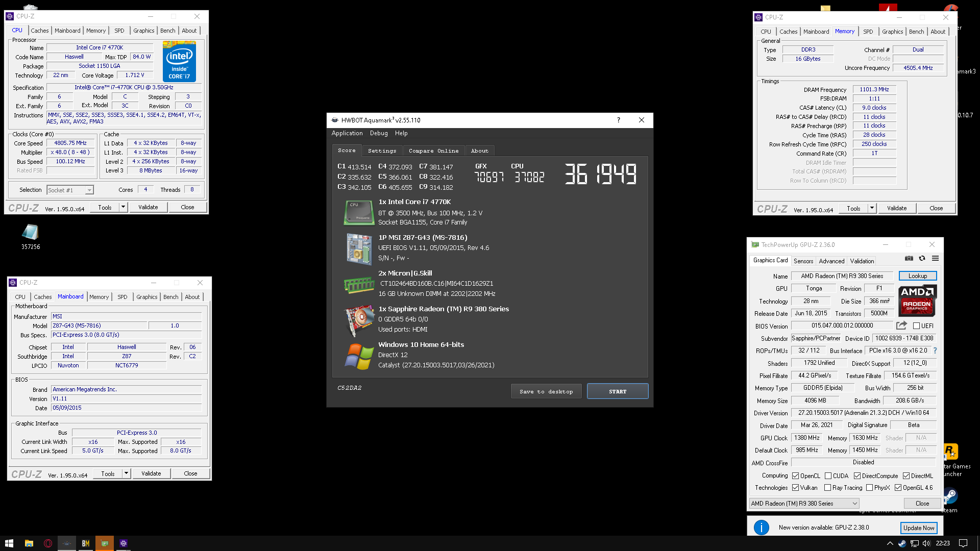Click the volume speaker icon in system tray

(926, 543)
